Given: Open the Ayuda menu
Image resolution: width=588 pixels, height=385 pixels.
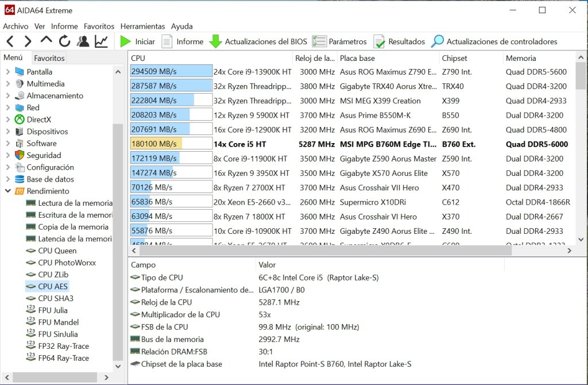Looking at the screenshot, I should 182,26.
